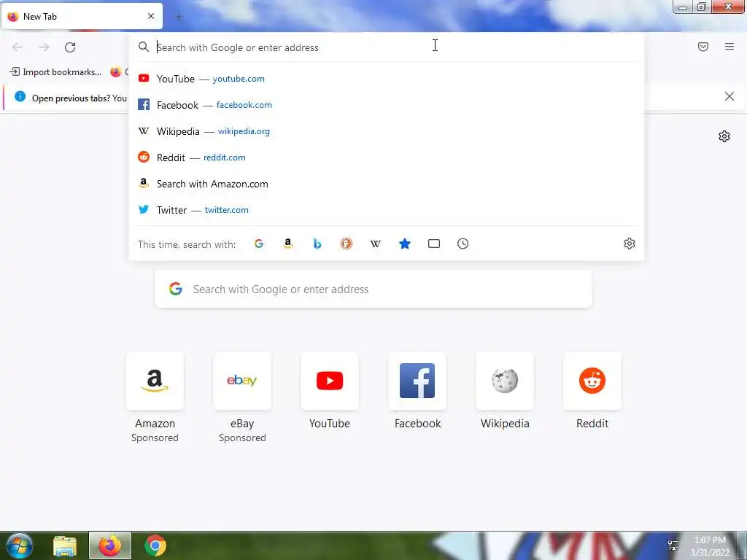This screenshot has height=560, width=747.
Task: Open search settings gear in dropdown
Action: tap(630, 244)
